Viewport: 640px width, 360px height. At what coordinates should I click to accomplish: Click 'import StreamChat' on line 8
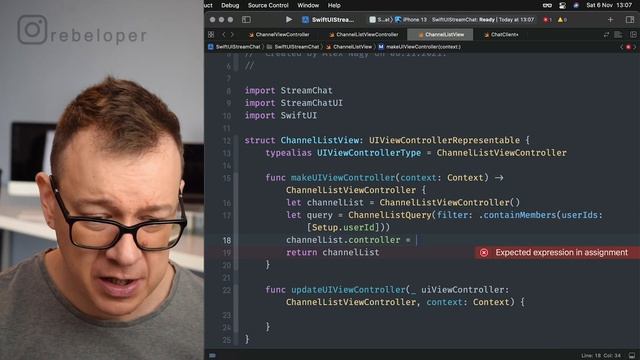[289, 91]
